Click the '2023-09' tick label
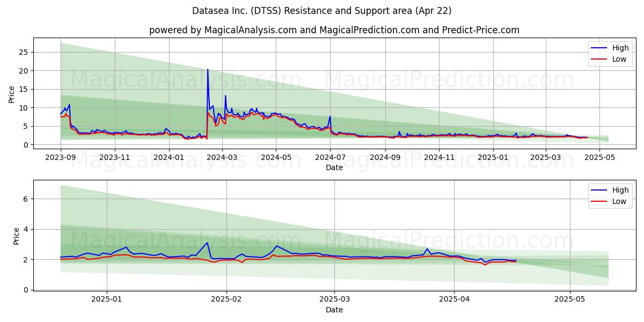The height and width of the screenshot is (322, 644). pos(61,157)
